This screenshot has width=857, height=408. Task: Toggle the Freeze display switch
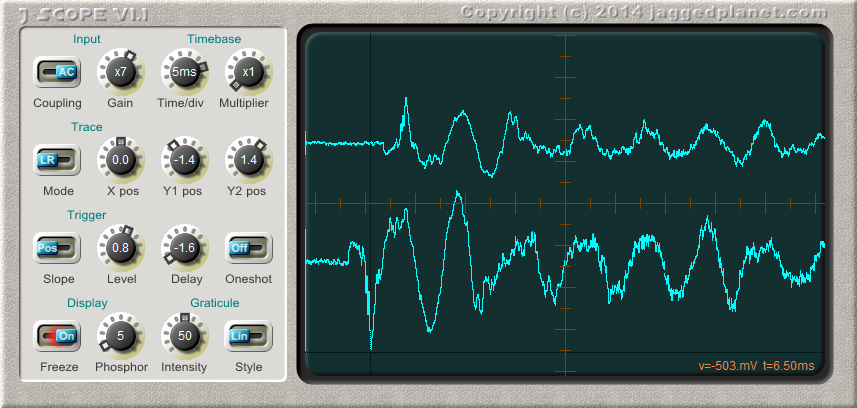click(x=57, y=336)
